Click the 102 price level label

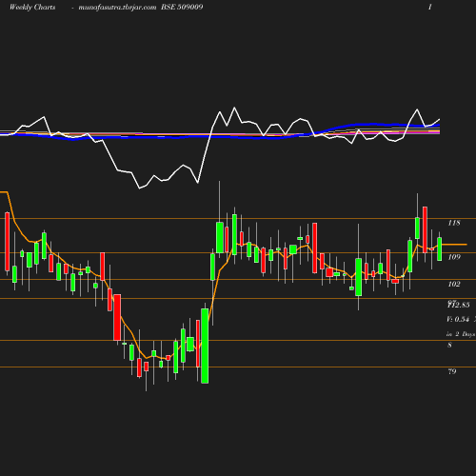(454, 284)
